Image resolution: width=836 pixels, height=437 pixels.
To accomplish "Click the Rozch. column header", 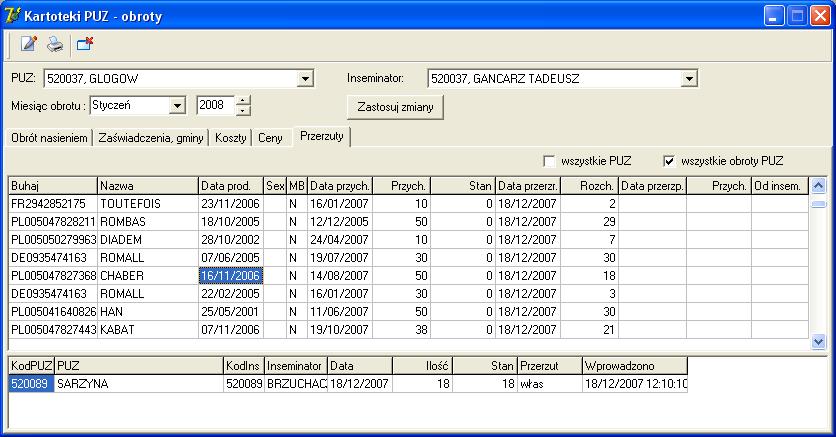I will pyautogui.click(x=589, y=186).
